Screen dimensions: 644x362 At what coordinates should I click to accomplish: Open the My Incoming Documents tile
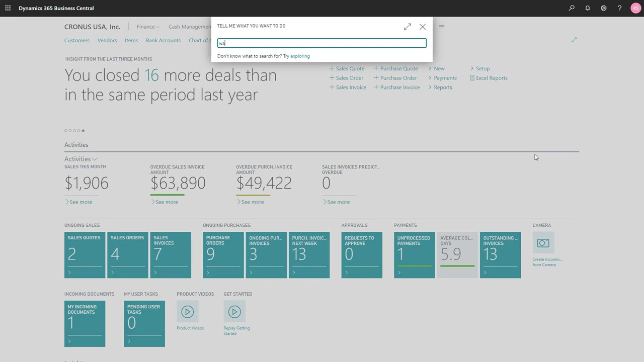85,324
